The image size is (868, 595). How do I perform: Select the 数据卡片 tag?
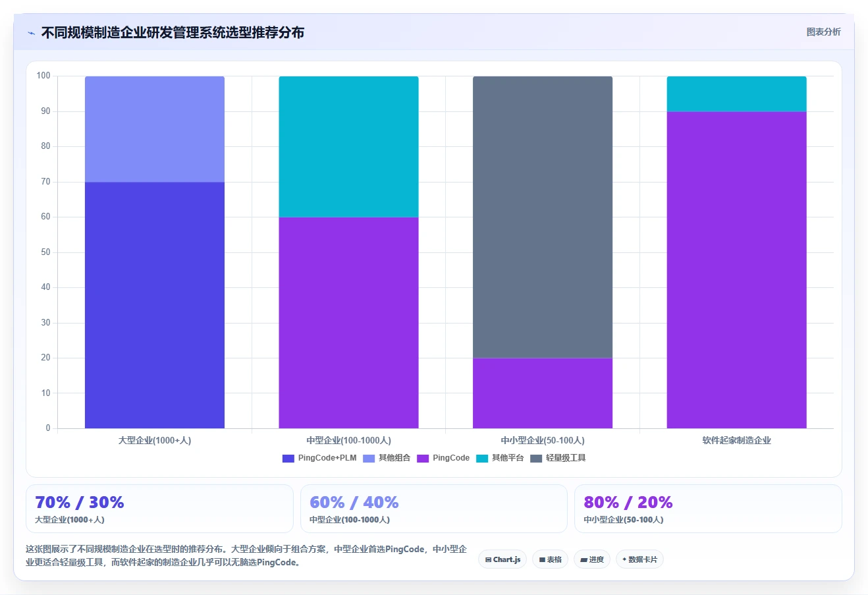click(639, 559)
